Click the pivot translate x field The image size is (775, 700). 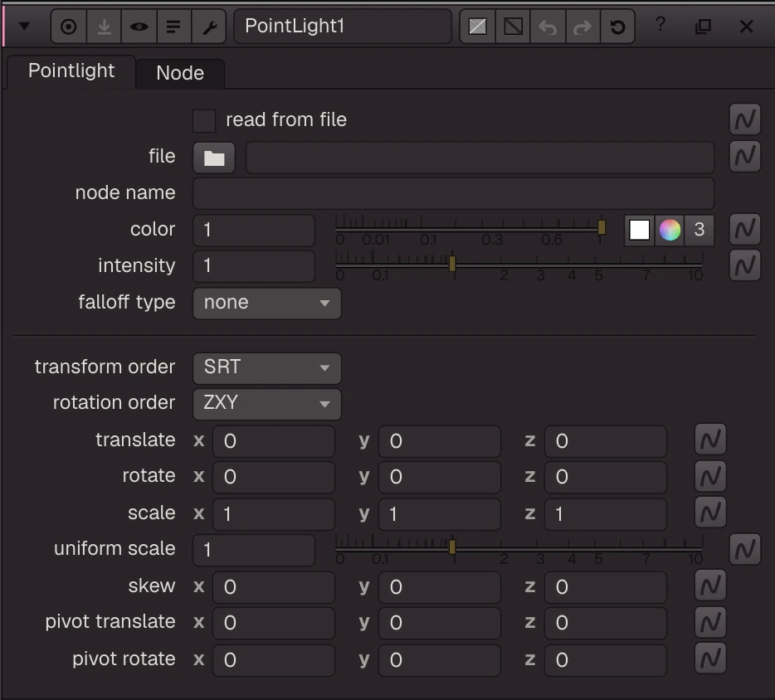[x=274, y=623]
